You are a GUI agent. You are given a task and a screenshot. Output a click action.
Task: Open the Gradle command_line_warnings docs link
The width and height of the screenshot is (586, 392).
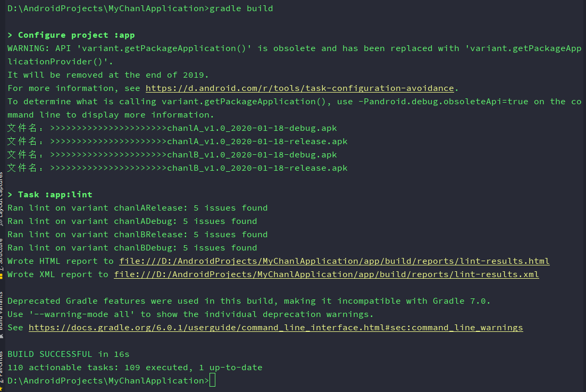(x=275, y=327)
